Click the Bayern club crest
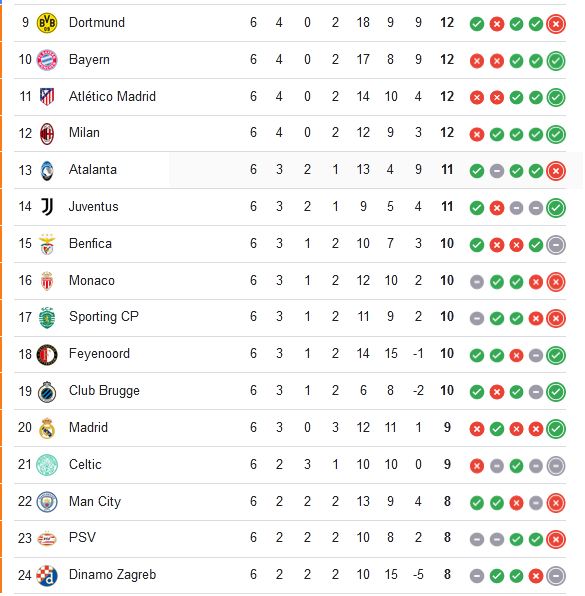This screenshot has height=596, width=585. coord(47,60)
